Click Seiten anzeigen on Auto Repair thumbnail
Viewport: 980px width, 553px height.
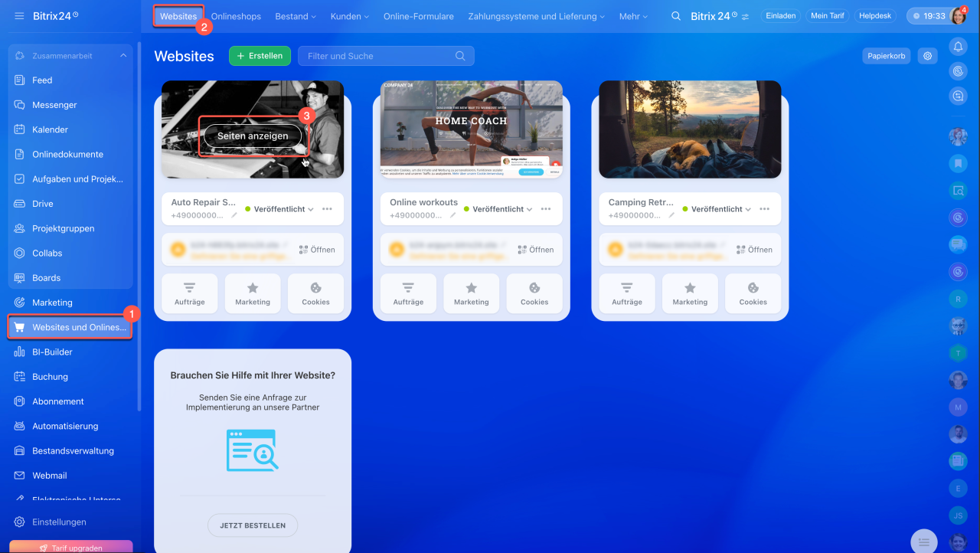click(253, 136)
